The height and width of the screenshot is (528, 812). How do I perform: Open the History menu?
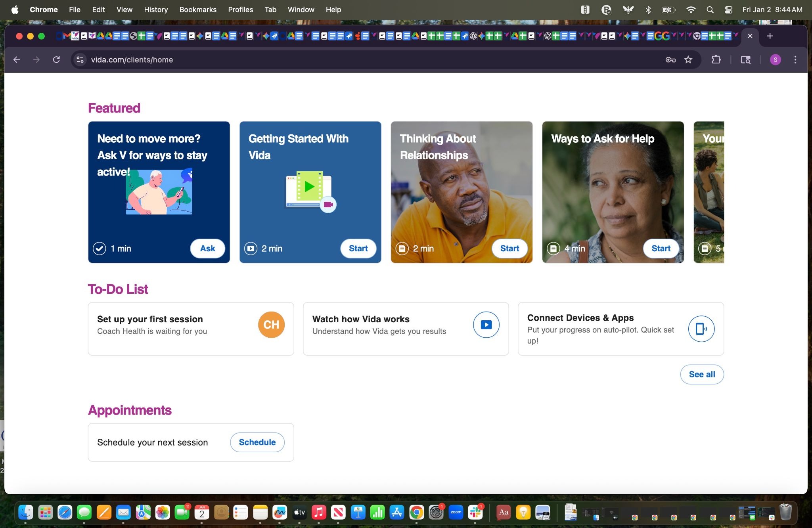(155, 10)
